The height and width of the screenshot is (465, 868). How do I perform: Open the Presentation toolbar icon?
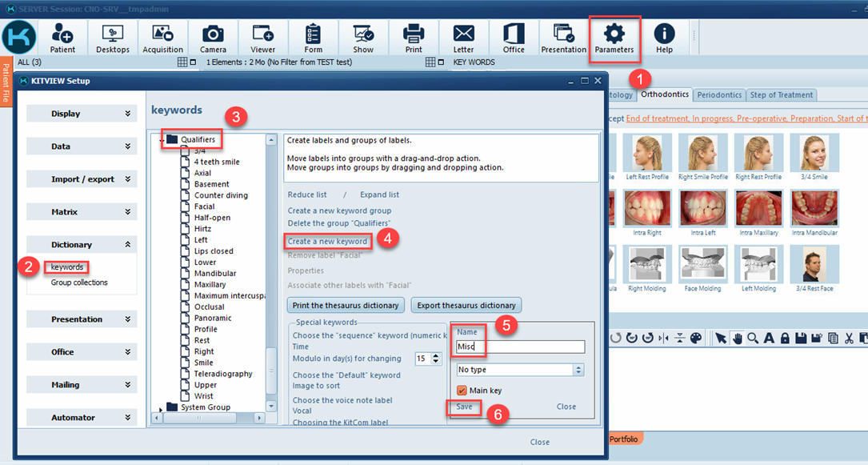pyautogui.click(x=563, y=38)
